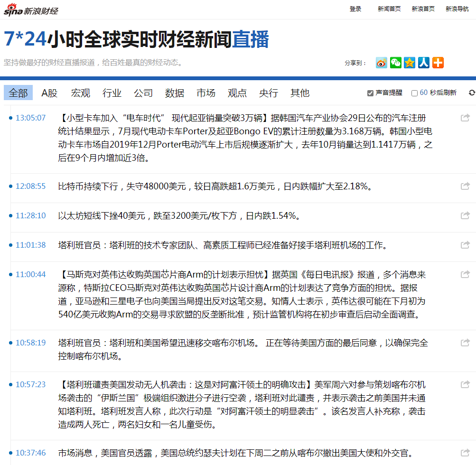Viewport: 476px width, 465px height.
Task: Open the 市场 tab
Action: coord(206,93)
